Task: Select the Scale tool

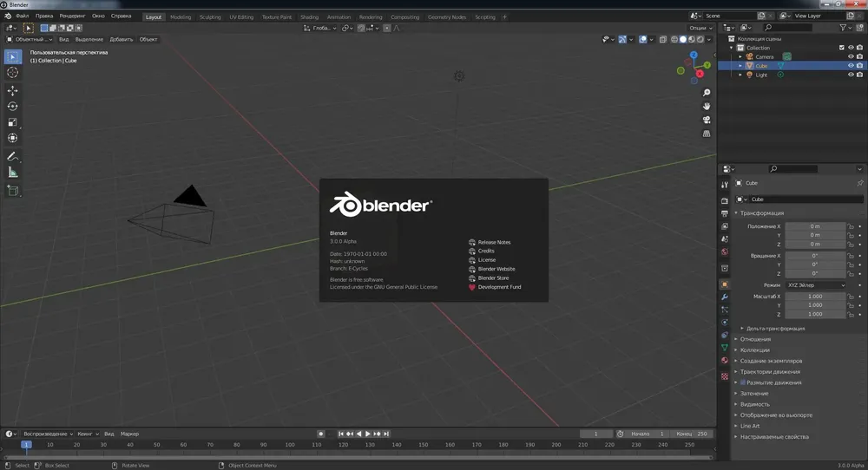Action: click(x=13, y=122)
